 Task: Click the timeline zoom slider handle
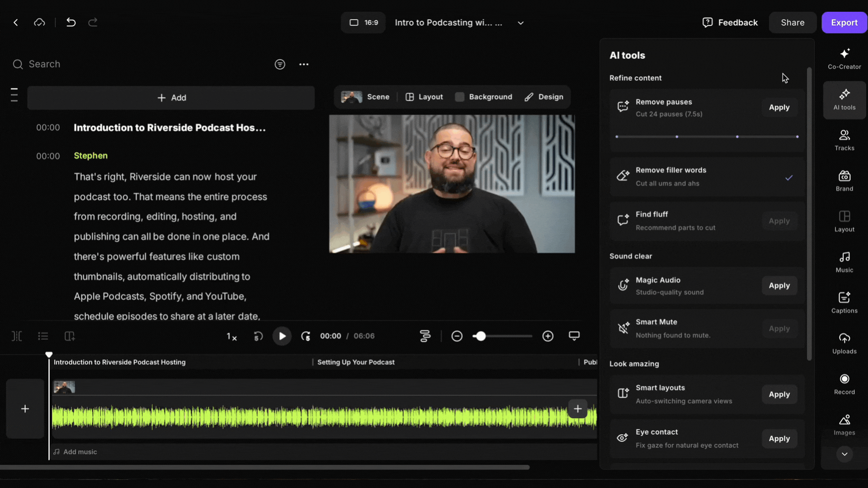481,336
